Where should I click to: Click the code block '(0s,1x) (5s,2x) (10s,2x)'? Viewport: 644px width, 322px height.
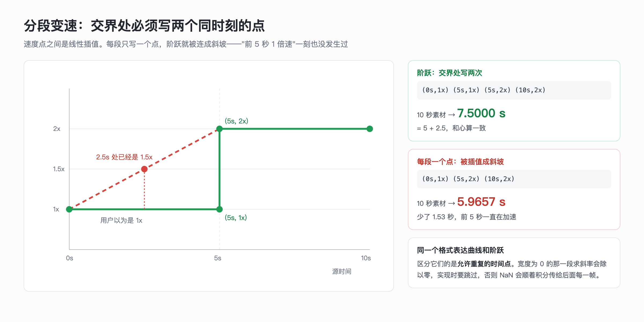point(514,179)
